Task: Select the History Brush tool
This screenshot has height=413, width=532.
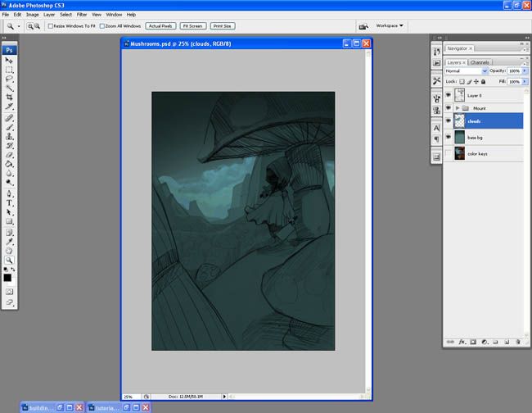Action: coord(9,146)
